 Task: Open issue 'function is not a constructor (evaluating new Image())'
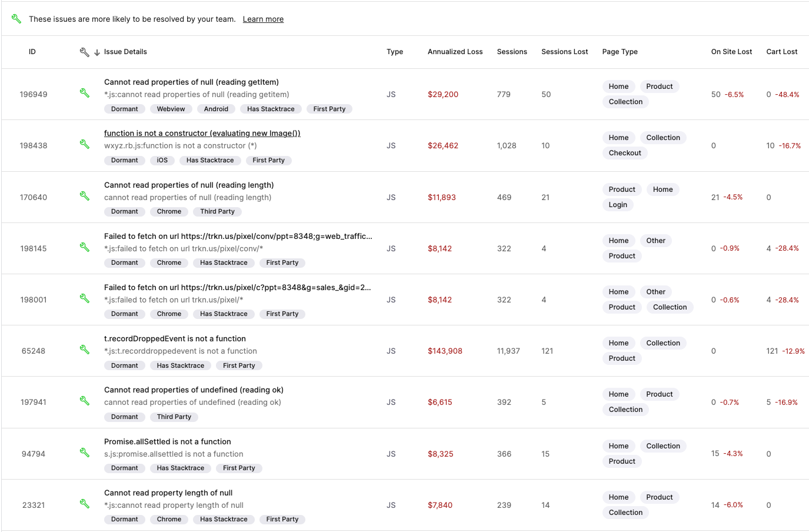[x=202, y=133]
